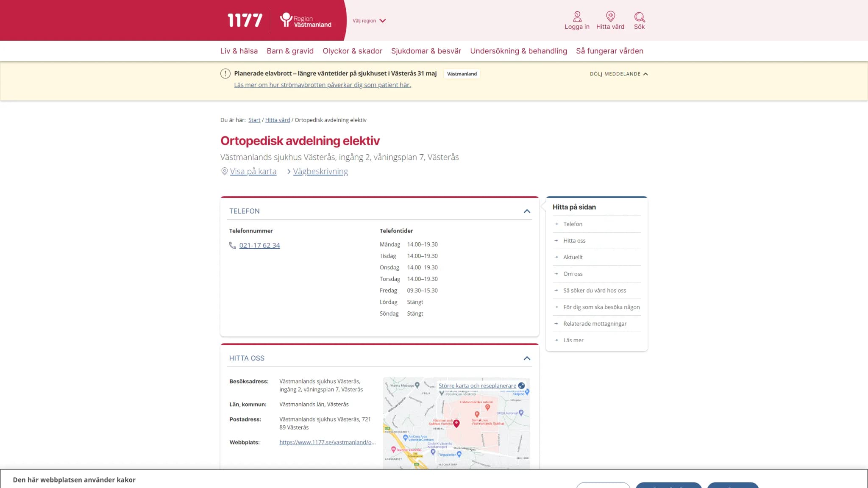Open the Så fungerar vården menu
The height and width of the screenshot is (488, 868).
609,51
